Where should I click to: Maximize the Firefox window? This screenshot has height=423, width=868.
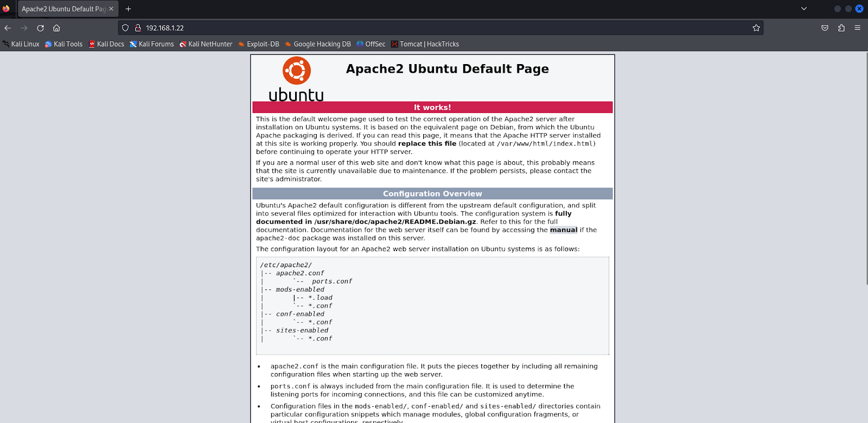(848, 9)
